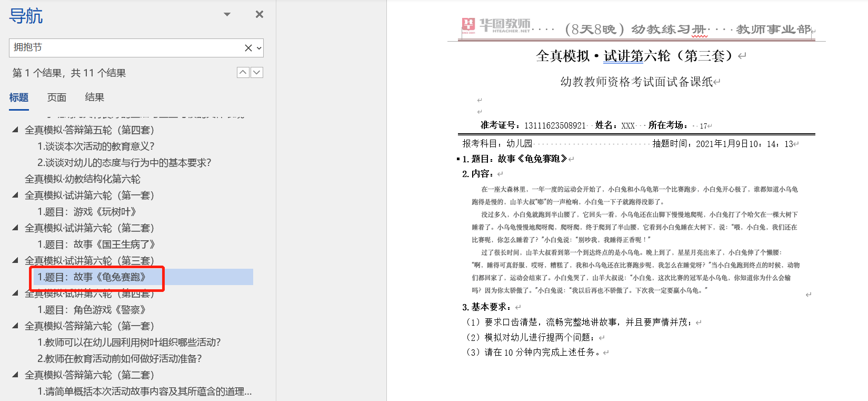This screenshot has height=401, width=868.
Task: Switch to the 结果 tab
Action: click(x=95, y=97)
